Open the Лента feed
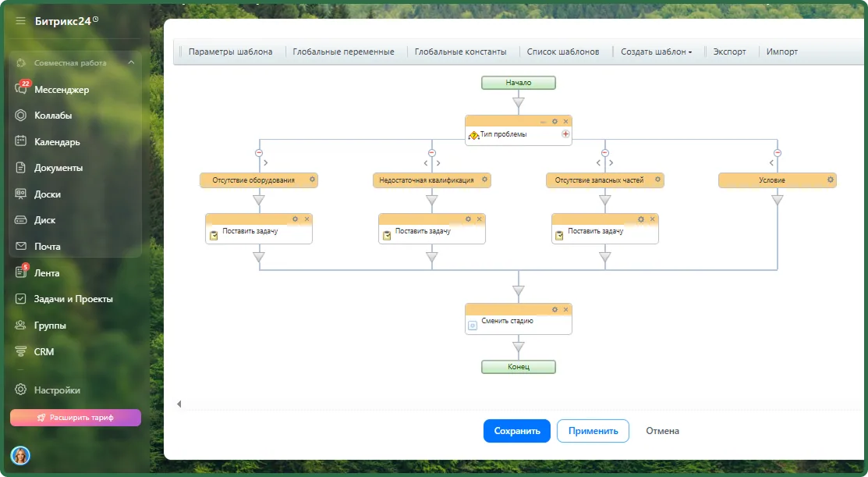This screenshot has height=477, width=868. 47,272
